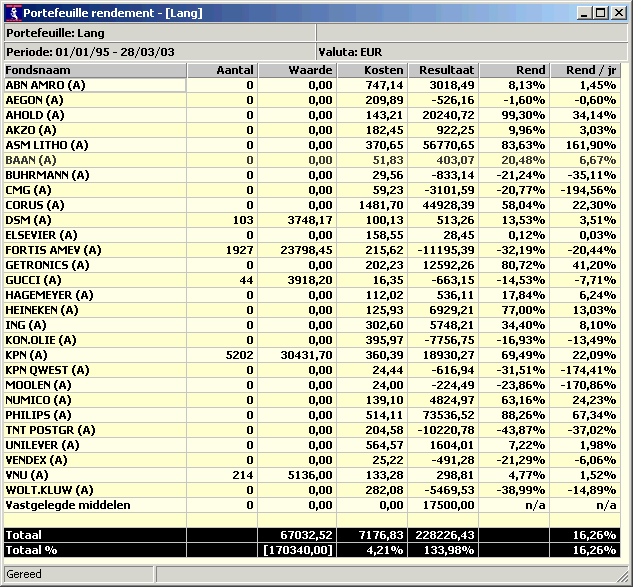633x587 pixels.
Task: Select the KPN QWEST (A) fund name
Action: coord(47,370)
